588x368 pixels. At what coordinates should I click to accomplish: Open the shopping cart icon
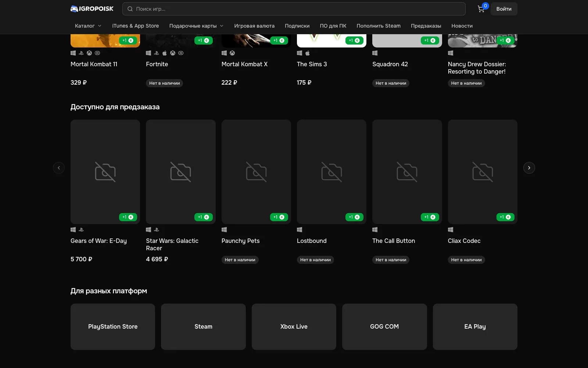point(481,9)
